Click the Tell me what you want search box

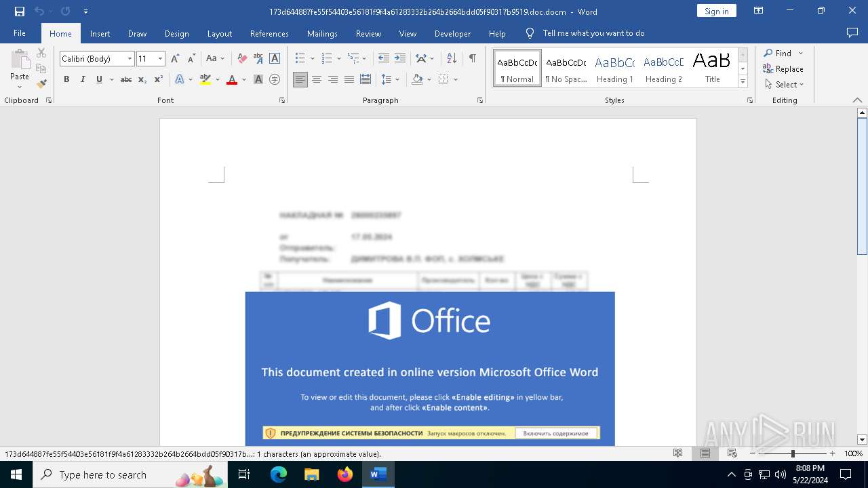[x=593, y=33]
